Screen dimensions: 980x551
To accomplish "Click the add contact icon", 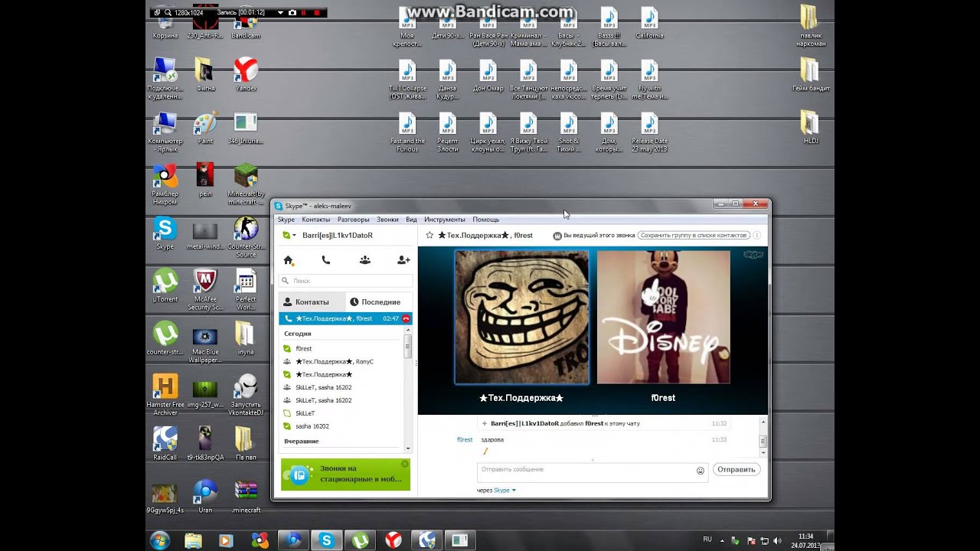I will click(x=403, y=260).
